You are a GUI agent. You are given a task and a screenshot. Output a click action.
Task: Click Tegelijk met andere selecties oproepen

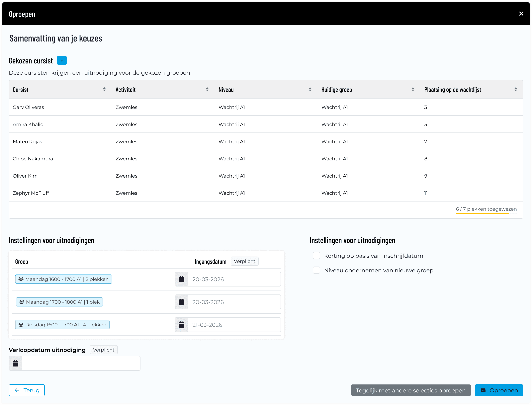point(411,390)
